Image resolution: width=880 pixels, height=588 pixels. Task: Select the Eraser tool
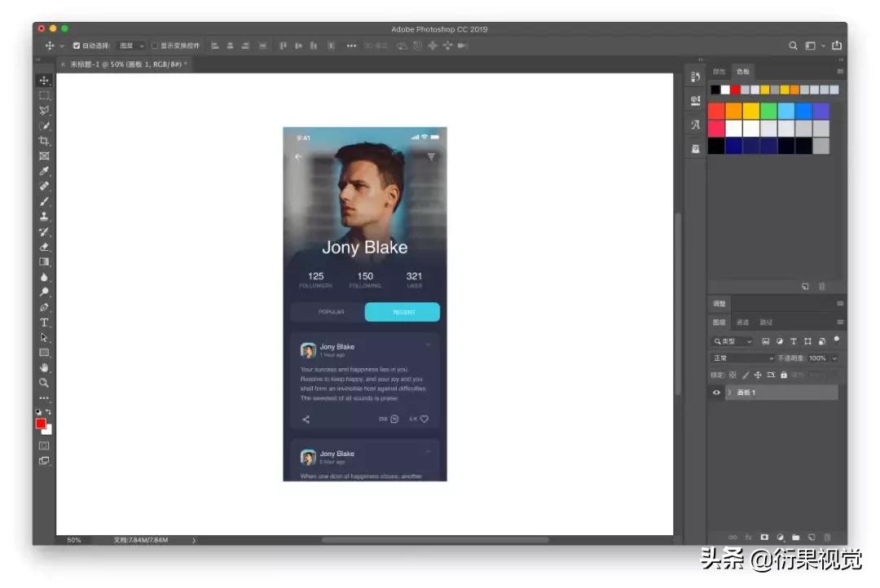tap(44, 247)
